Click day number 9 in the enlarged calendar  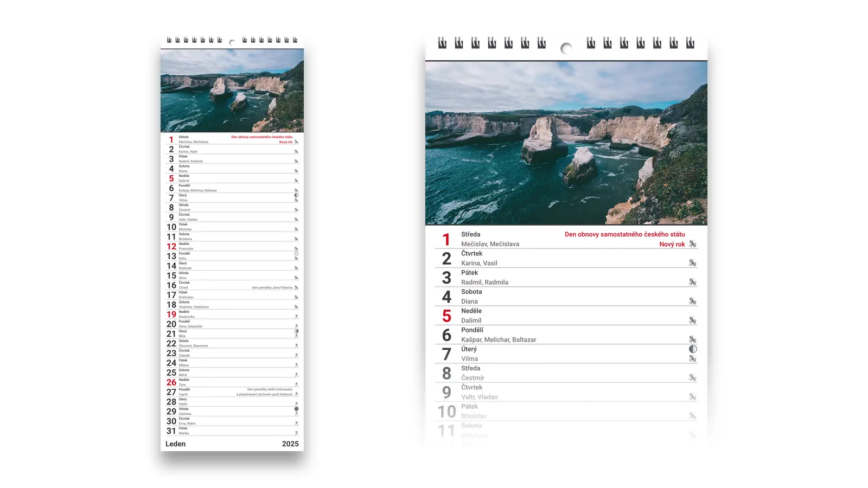[x=446, y=393]
